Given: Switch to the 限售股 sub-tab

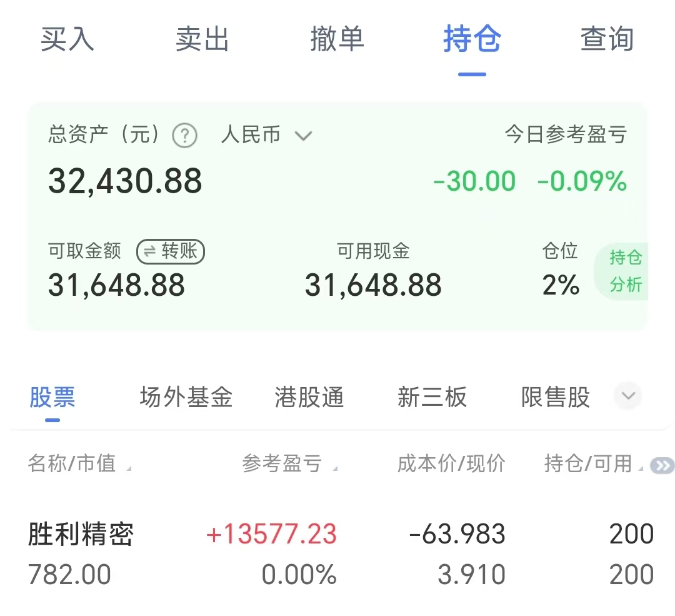Looking at the screenshot, I should pos(556,397).
